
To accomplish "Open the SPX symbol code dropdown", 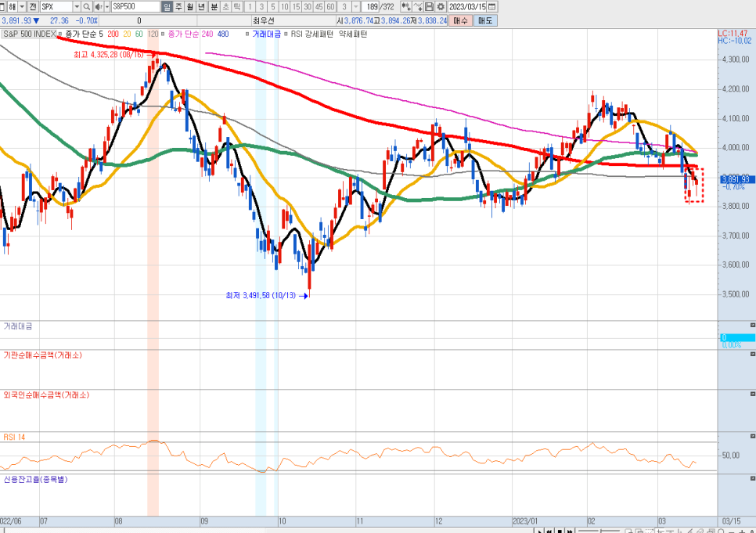I will (77, 7).
